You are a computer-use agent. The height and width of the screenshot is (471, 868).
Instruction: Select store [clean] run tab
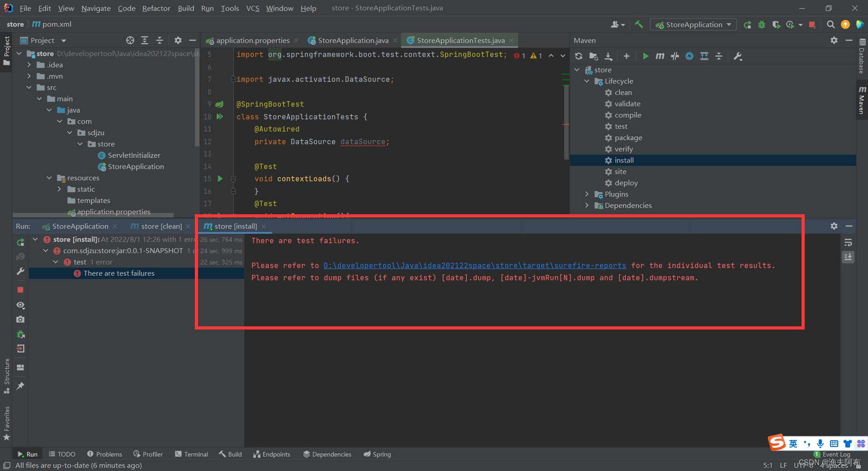pyautogui.click(x=161, y=226)
